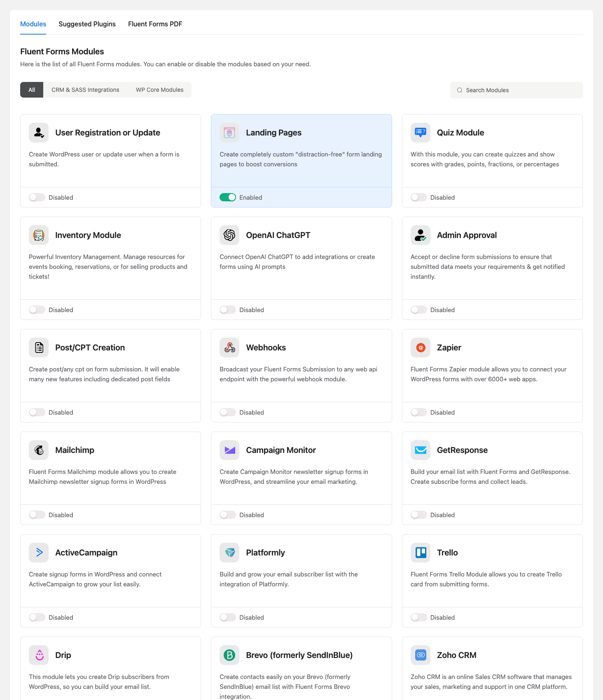Click the Webhooks card title
This screenshot has width=603, height=700.
[266, 348]
